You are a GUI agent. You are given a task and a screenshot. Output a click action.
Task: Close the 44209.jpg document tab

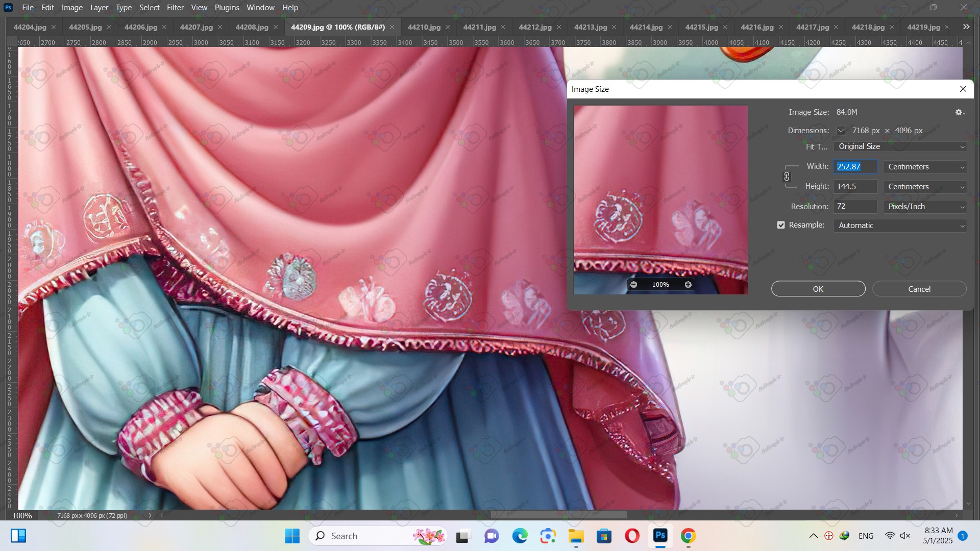392,27
